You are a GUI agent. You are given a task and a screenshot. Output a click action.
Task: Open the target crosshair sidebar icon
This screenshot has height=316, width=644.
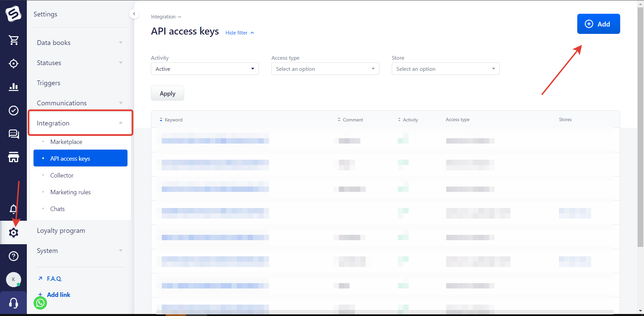coord(13,63)
